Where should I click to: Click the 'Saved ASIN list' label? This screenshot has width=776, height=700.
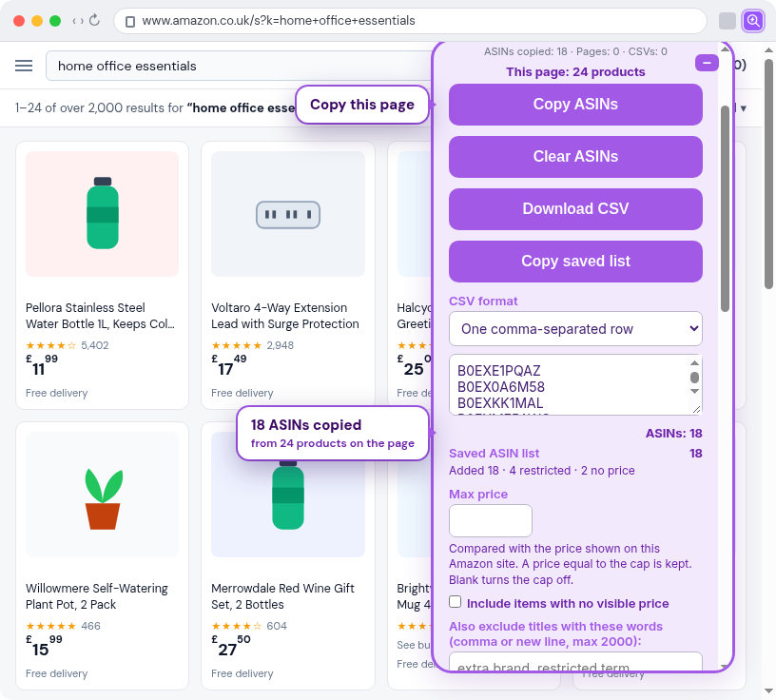494,454
